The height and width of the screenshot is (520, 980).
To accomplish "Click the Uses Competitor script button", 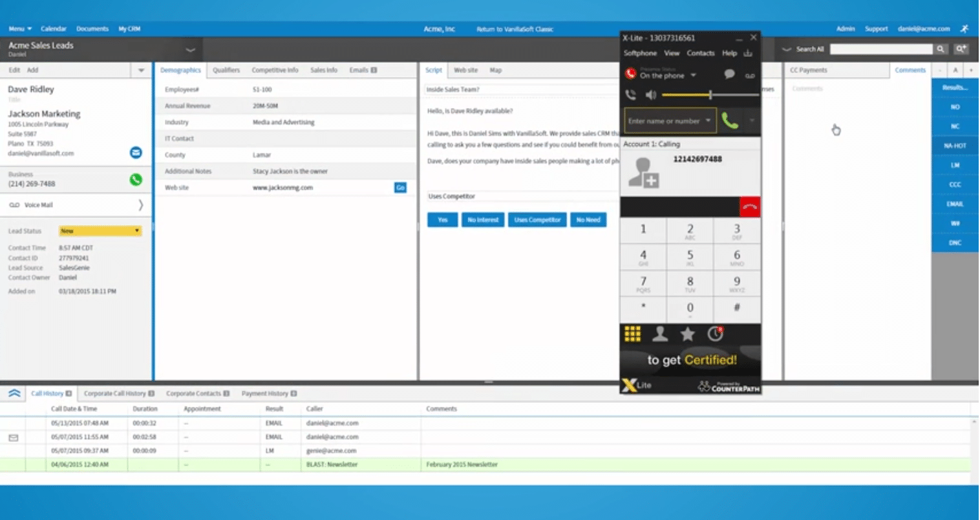I will [537, 220].
